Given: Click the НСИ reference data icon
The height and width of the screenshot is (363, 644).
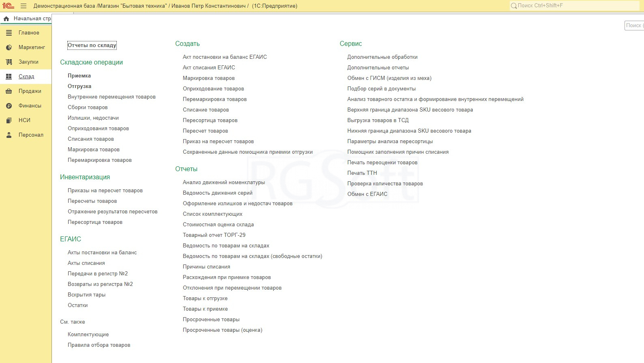Looking at the screenshot, I should pos(9,120).
